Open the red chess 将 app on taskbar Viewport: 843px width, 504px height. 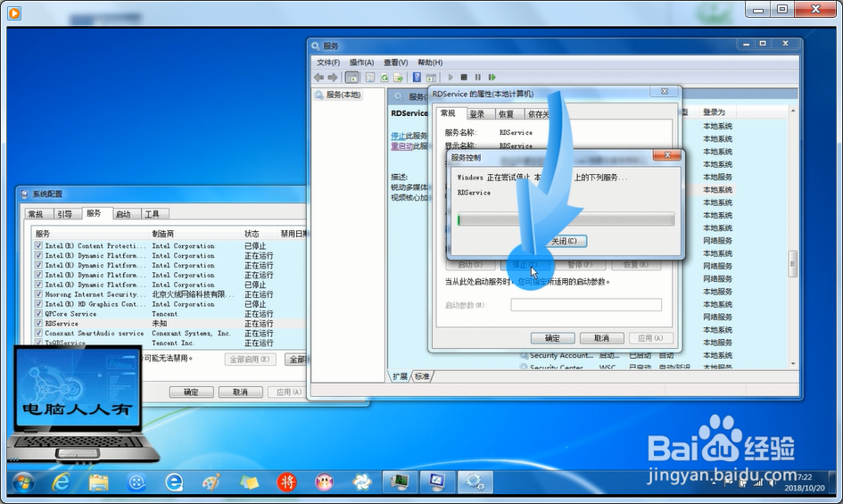pos(286,482)
